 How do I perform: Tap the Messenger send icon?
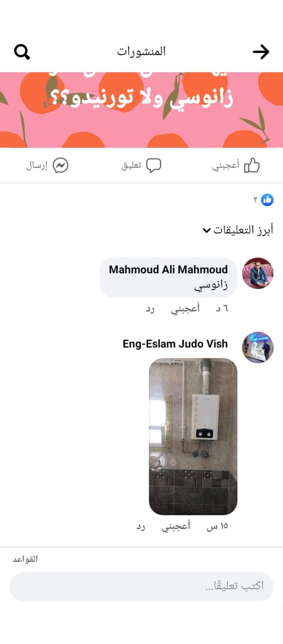coord(60,166)
